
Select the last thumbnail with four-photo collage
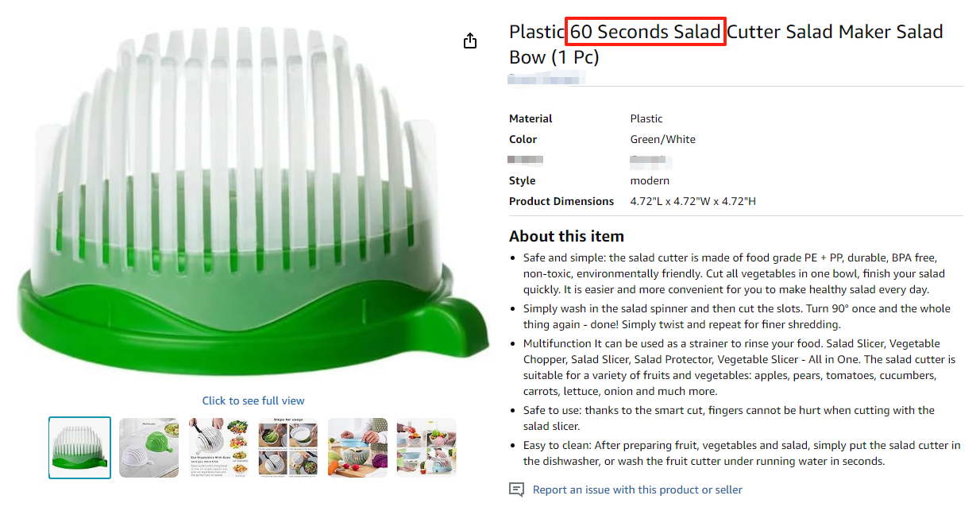[x=426, y=447]
